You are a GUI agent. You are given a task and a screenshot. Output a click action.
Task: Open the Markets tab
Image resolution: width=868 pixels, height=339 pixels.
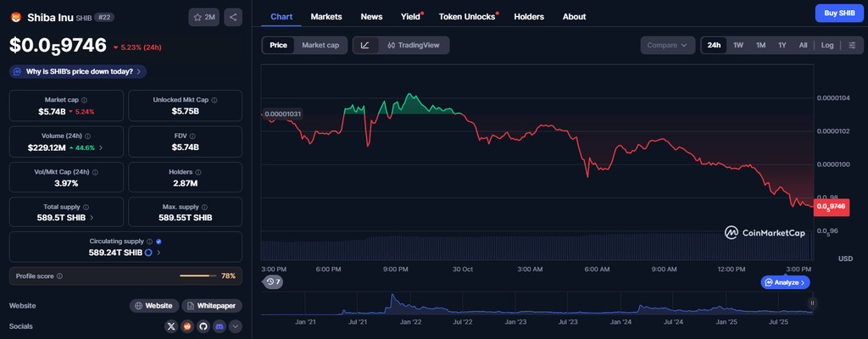point(326,16)
